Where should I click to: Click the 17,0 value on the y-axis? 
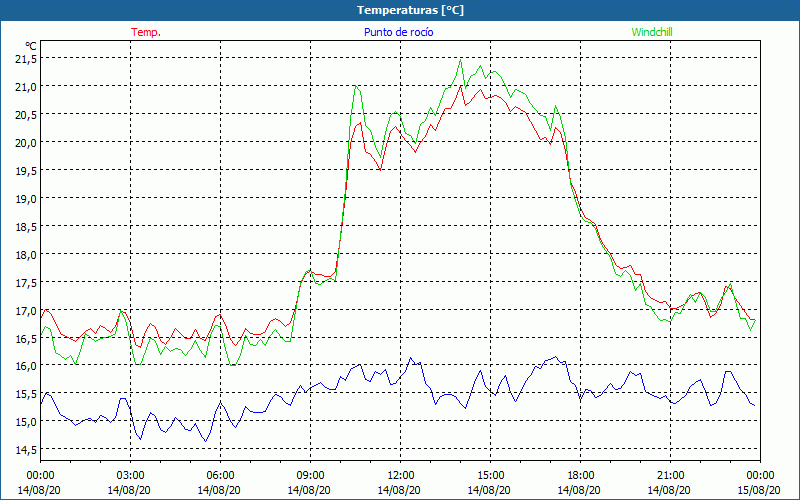tap(26, 311)
